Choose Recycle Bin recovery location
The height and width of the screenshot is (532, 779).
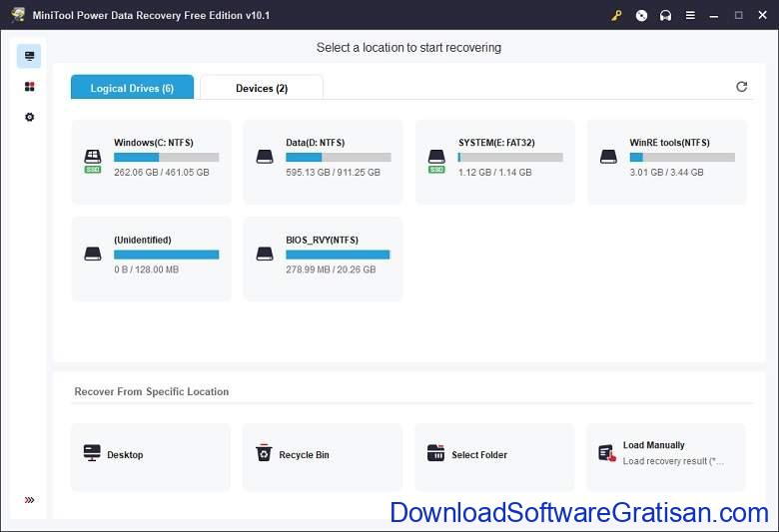323,457
